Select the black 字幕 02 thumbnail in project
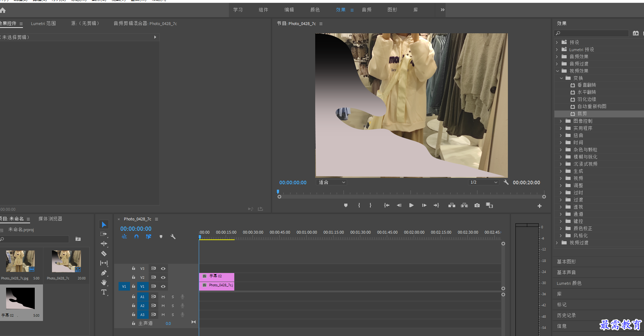This screenshot has height=336, width=644. [20, 298]
